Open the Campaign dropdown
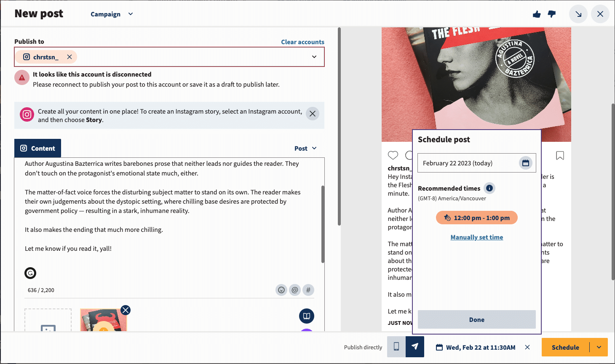 coord(112,14)
